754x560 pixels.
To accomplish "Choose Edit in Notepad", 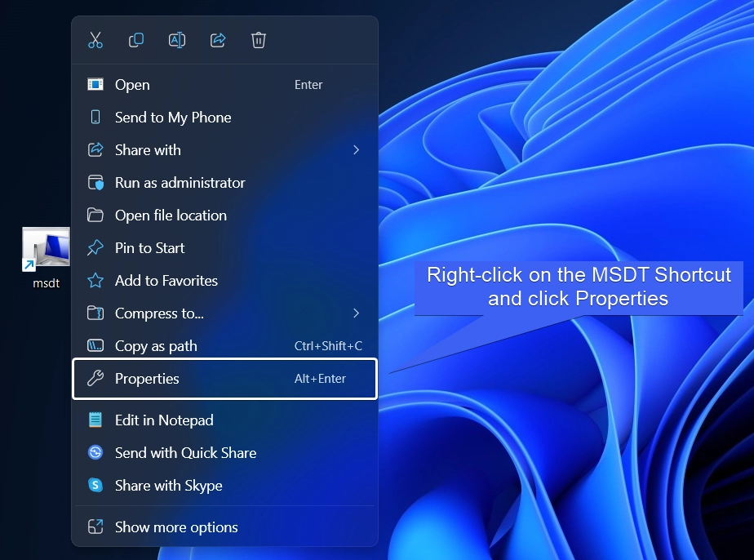I will [x=224, y=420].
